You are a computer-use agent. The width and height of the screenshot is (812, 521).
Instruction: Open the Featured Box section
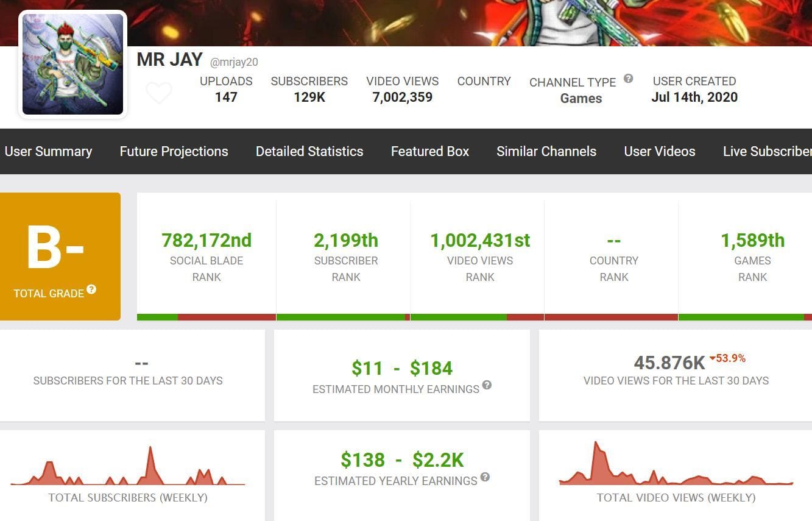[x=429, y=151]
